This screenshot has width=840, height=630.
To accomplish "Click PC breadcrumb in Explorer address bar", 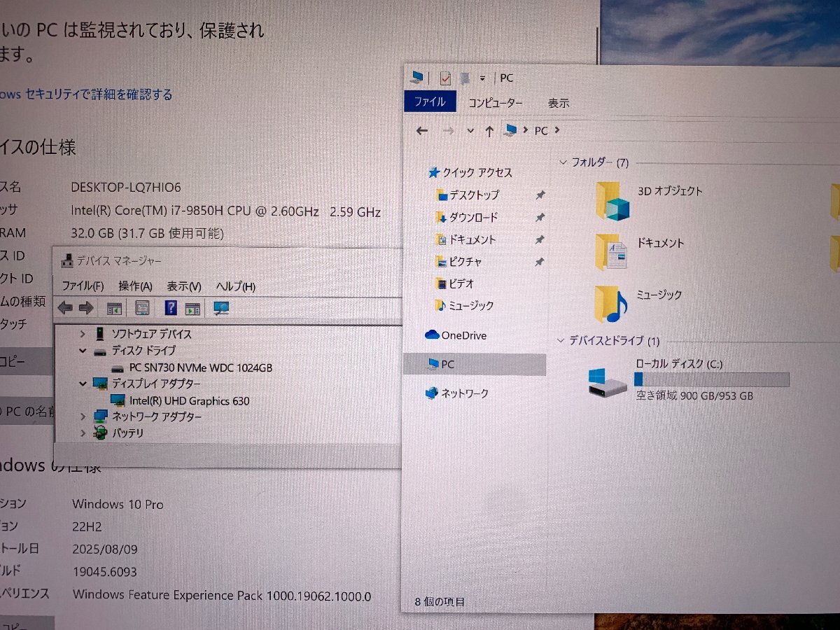I will tap(541, 131).
